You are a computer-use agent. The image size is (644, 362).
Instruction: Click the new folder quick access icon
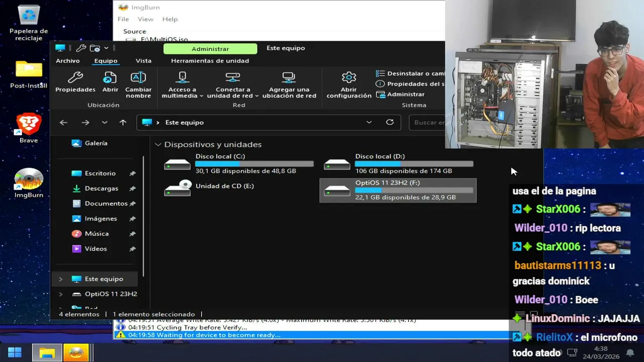click(x=95, y=48)
